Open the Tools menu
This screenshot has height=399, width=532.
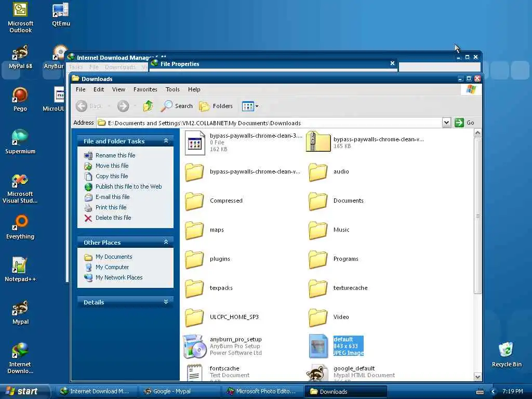tap(172, 89)
